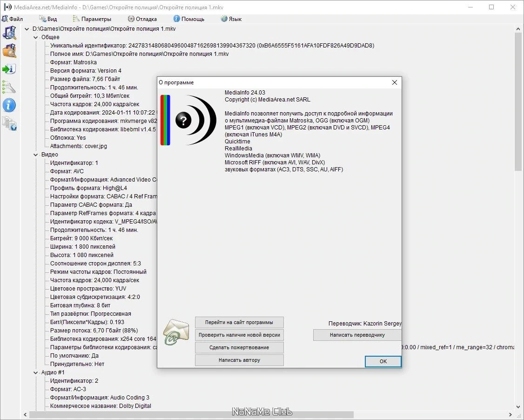Select the row Ширина: 1 800 пикселей
This screenshot has height=420, width=524.
82,247
